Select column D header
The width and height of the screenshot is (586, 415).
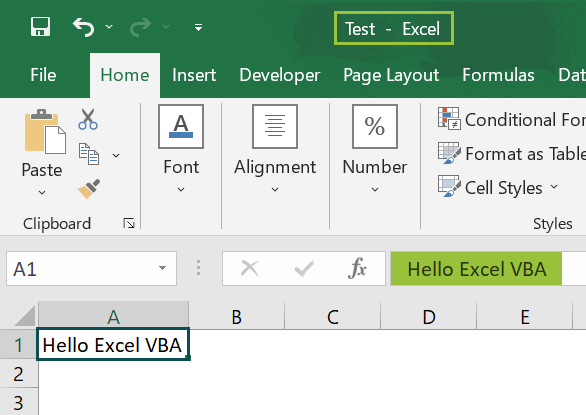click(x=429, y=317)
